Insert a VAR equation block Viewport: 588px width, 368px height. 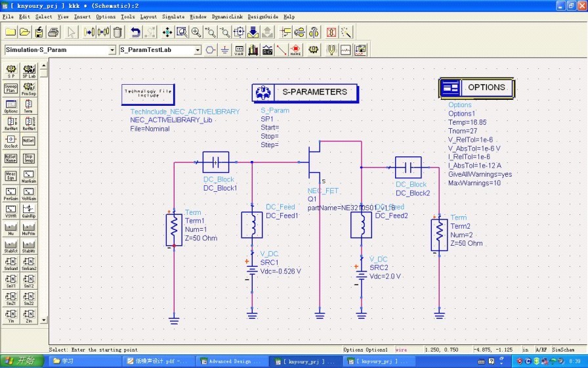point(239,50)
